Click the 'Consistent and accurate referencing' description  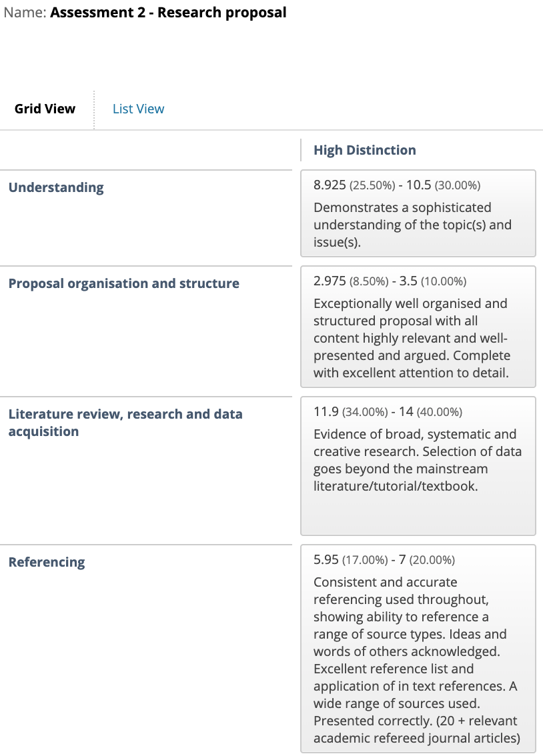point(417,660)
